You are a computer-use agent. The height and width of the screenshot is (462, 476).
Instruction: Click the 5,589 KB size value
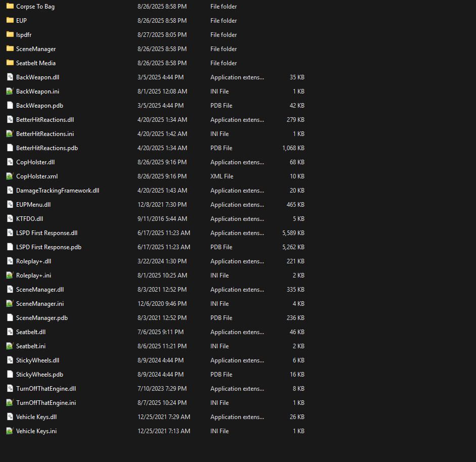[293, 233]
